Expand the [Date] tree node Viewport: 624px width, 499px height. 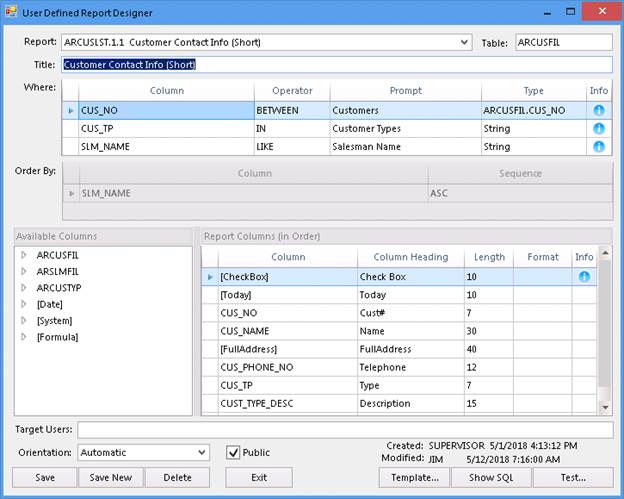click(x=23, y=304)
